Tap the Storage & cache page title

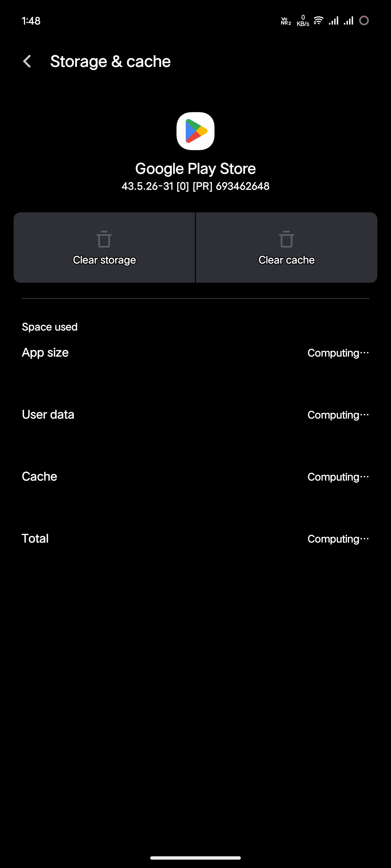click(110, 61)
